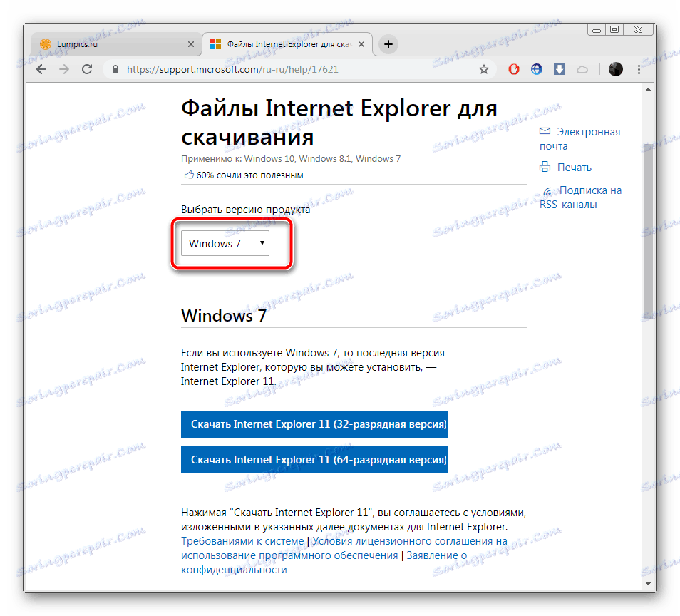This screenshot has height=616, width=680.
Task: Open a new tab
Action: pyautogui.click(x=388, y=44)
